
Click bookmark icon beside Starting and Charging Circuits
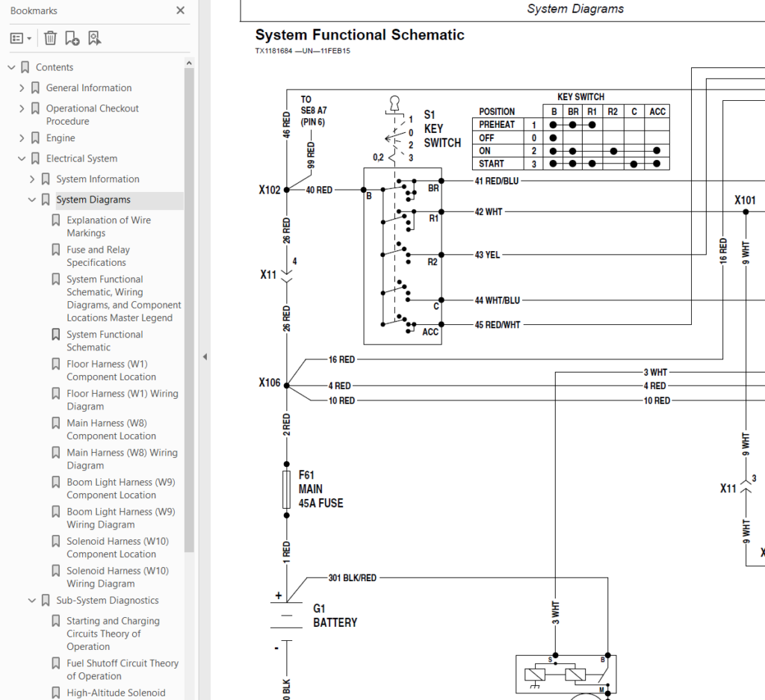coord(56,621)
